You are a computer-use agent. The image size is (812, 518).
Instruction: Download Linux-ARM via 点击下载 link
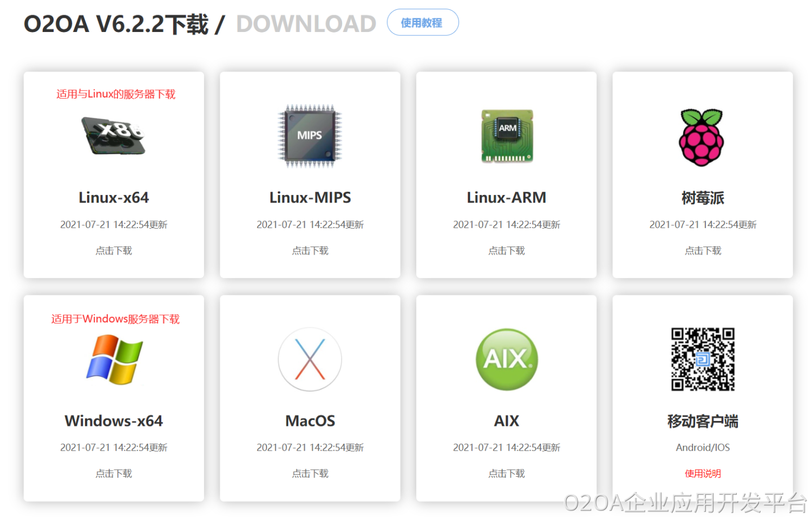506,250
